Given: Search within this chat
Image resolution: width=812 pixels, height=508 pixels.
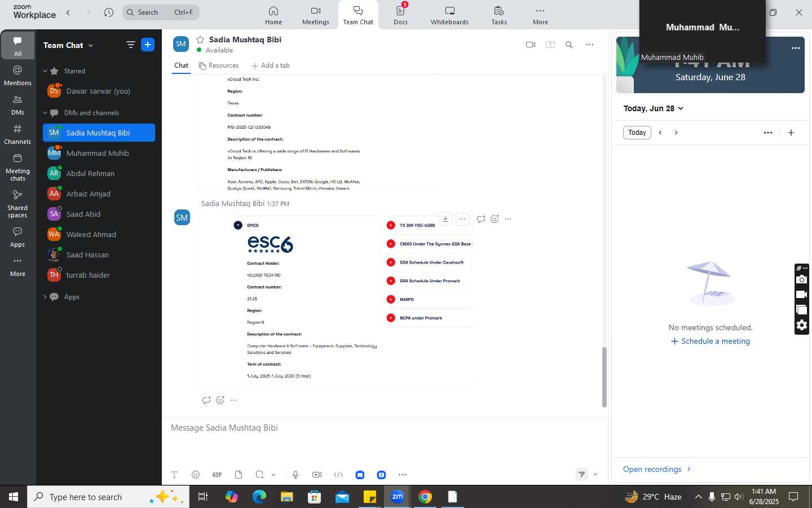Looking at the screenshot, I should tap(569, 45).
